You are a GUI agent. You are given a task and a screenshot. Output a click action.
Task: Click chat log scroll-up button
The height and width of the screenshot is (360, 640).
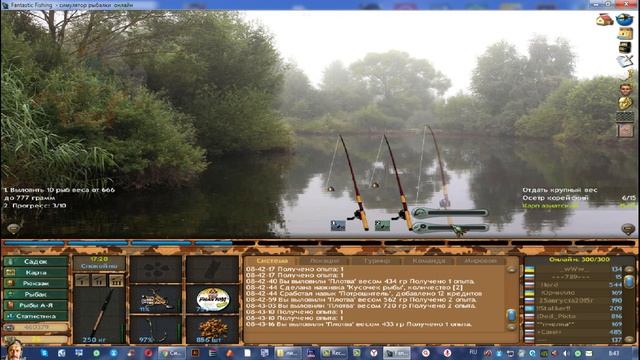[511, 269]
